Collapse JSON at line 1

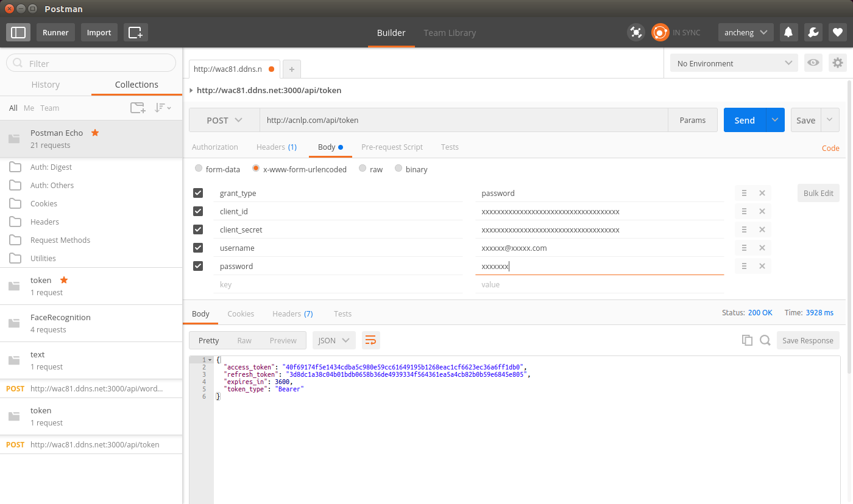(210, 360)
